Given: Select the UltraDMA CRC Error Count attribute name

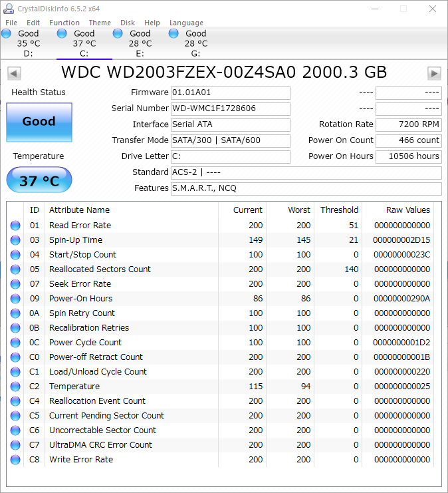Looking at the screenshot, I should point(100,445).
